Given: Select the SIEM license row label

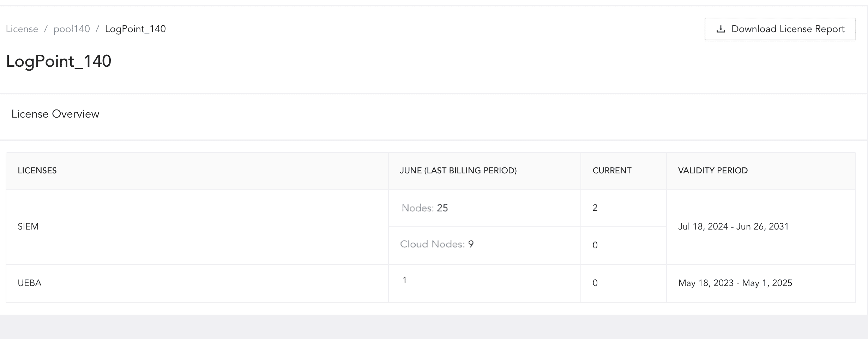Looking at the screenshot, I should click(28, 226).
